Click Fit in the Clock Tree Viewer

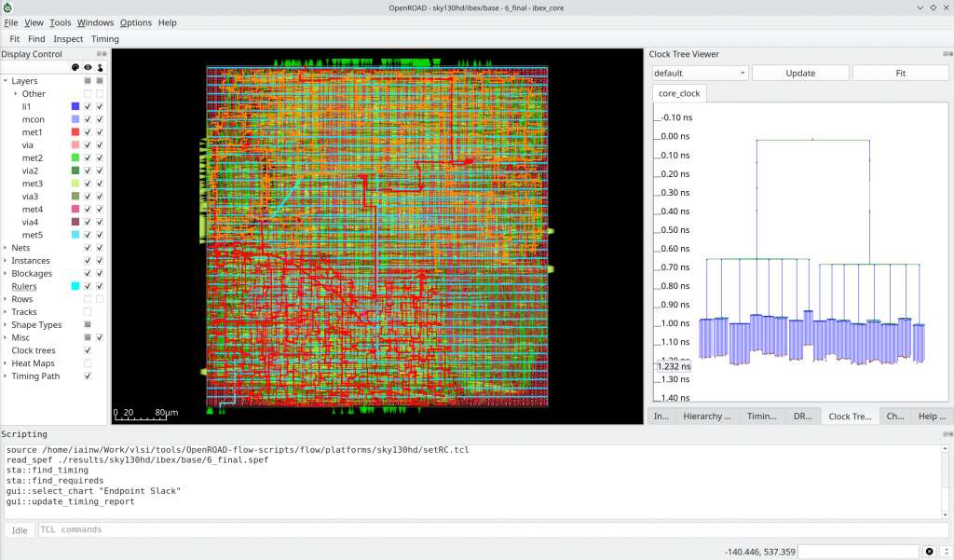[900, 72]
